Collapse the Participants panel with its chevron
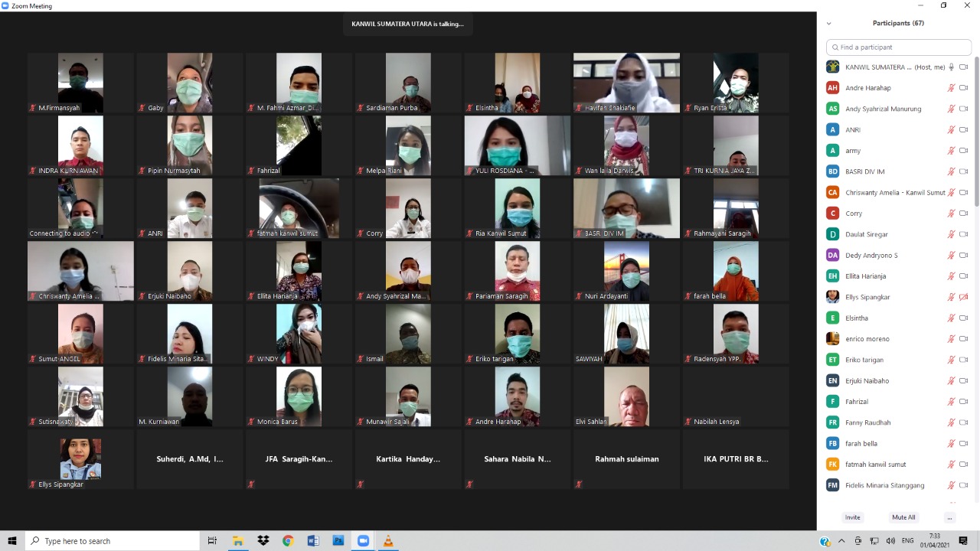 (x=828, y=24)
